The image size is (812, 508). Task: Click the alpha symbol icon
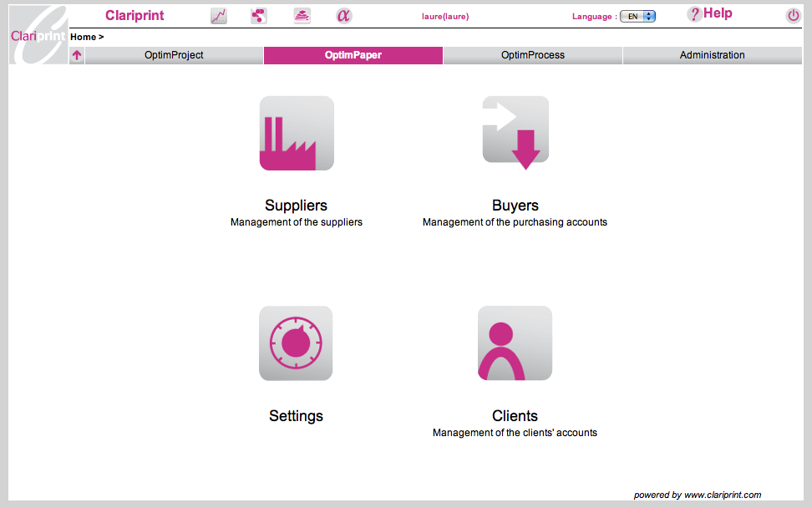[x=343, y=16]
